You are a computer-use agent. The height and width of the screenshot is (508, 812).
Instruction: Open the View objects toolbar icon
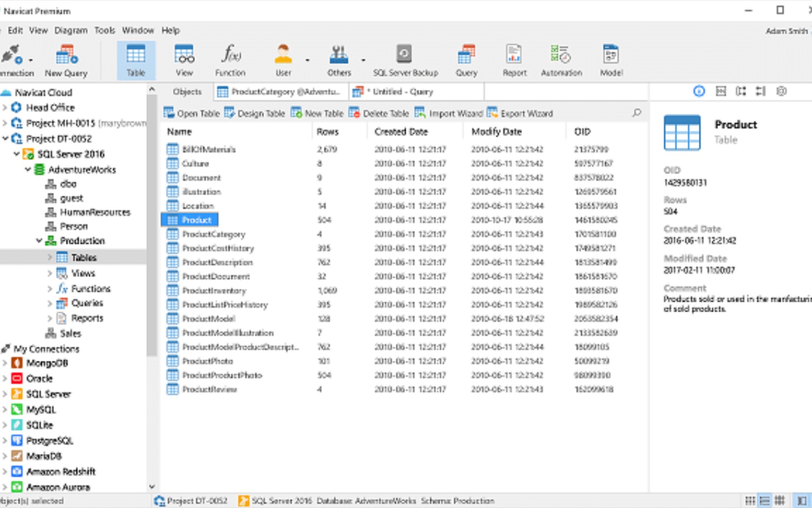184,60
